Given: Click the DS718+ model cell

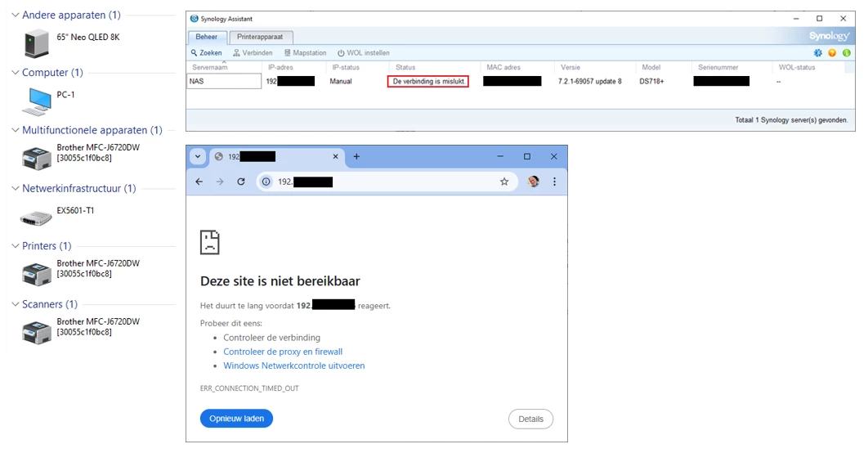Looking at the screenshot, I should click(x=651, y=82).
